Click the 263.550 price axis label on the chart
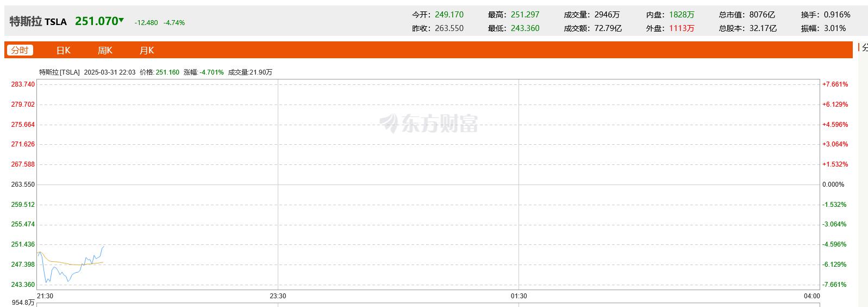The image size is (868, 307). 23,185
